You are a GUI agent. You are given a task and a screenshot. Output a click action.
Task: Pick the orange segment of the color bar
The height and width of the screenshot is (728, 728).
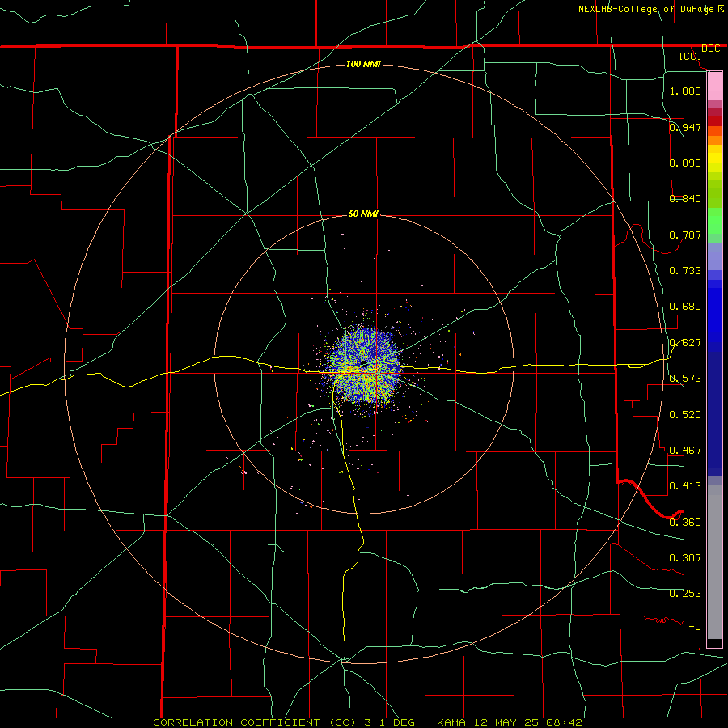click(x=714, y=140)
